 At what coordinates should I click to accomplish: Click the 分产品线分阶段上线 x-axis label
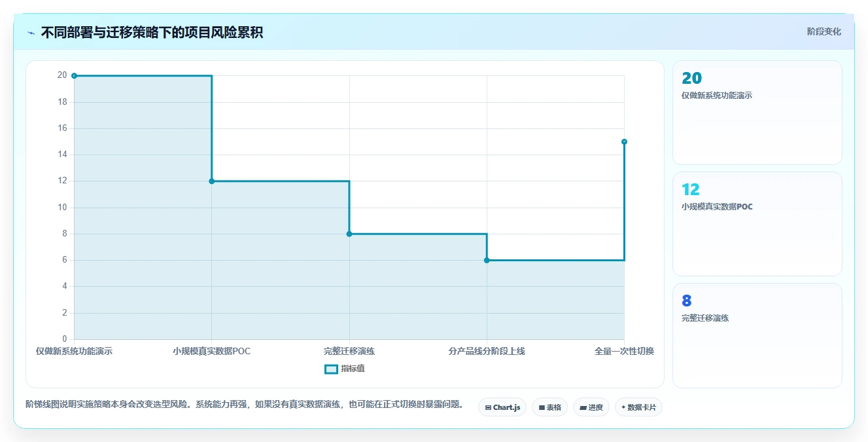click(x=487, y=351)
